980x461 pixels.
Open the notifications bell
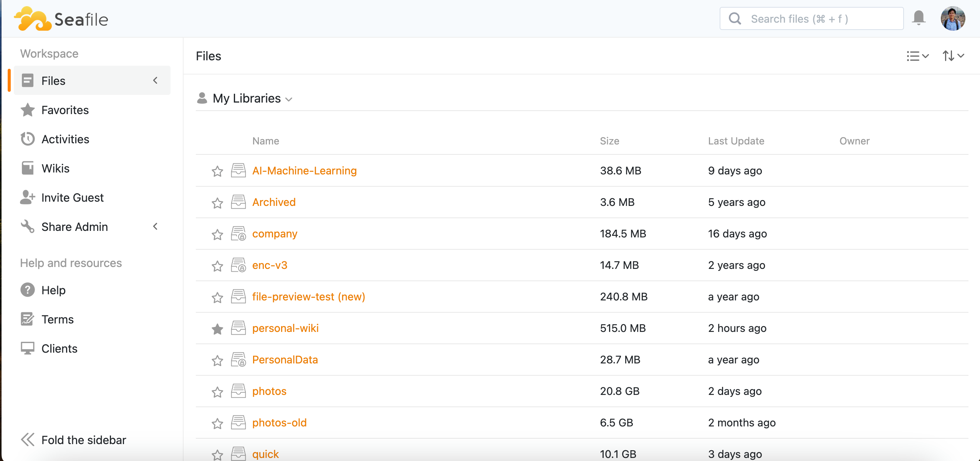(919, 18)
